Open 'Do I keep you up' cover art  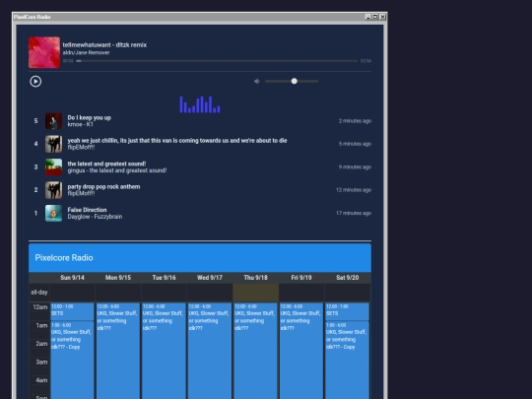(x=53, y=121)
